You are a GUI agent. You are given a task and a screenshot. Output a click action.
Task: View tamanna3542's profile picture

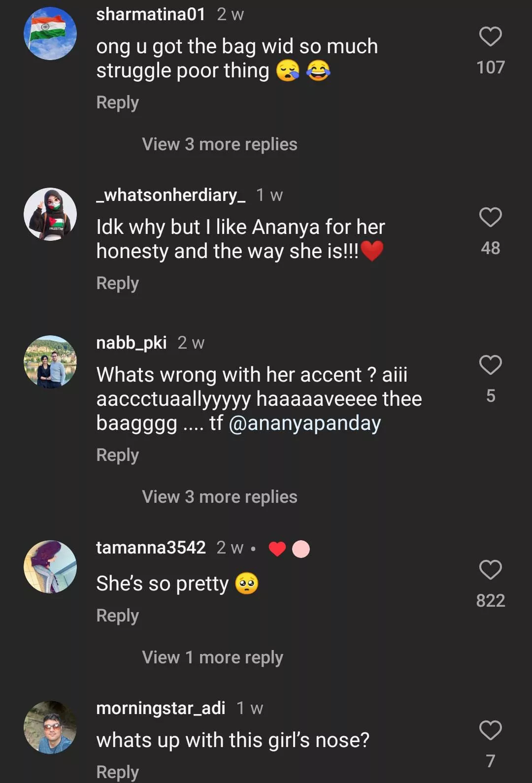tap(50, 567)
